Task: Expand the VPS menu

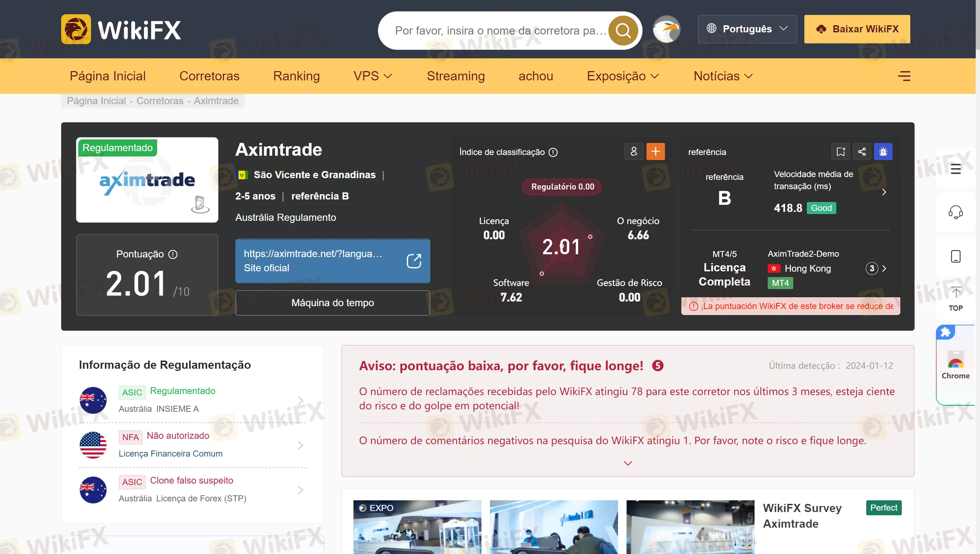Action: (372, 76)
